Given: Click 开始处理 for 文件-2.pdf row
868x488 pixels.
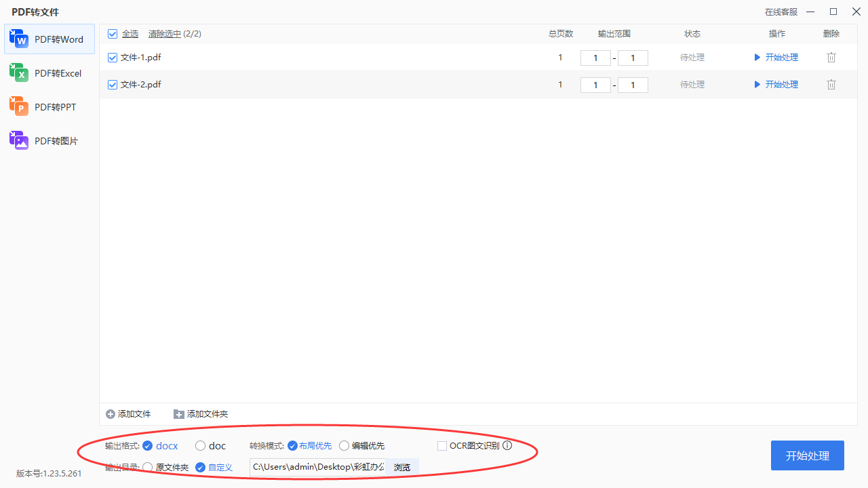Looking at the screenshot, I should click(x=776, y=85).
